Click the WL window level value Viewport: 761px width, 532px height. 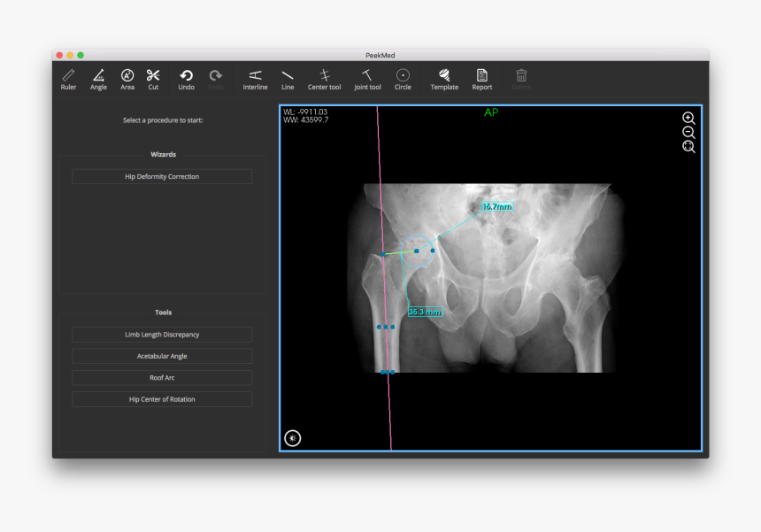pyautogui.click(x=305, y=112)
